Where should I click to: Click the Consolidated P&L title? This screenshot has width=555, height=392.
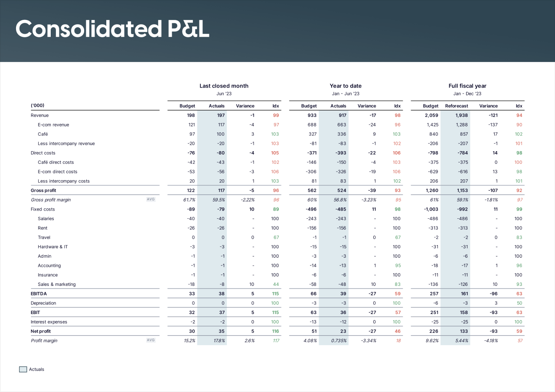tap(113, 29)
